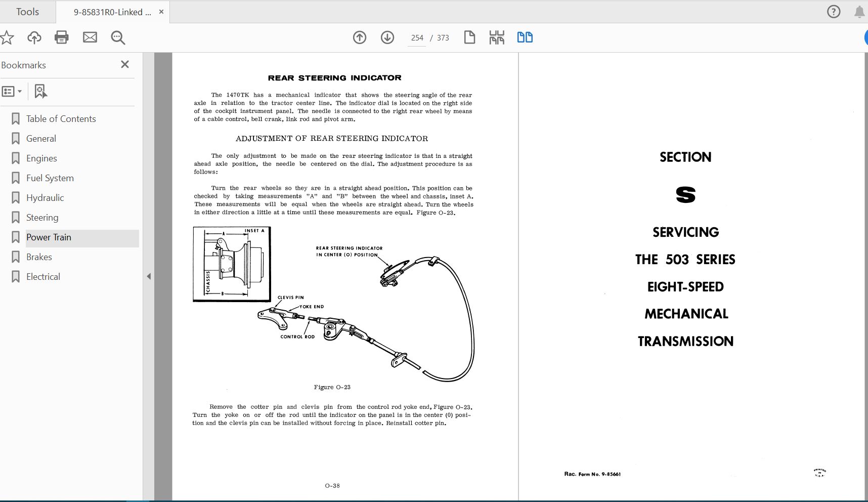
Task: Open the Power Train bookmark
Action: (49, 237)
